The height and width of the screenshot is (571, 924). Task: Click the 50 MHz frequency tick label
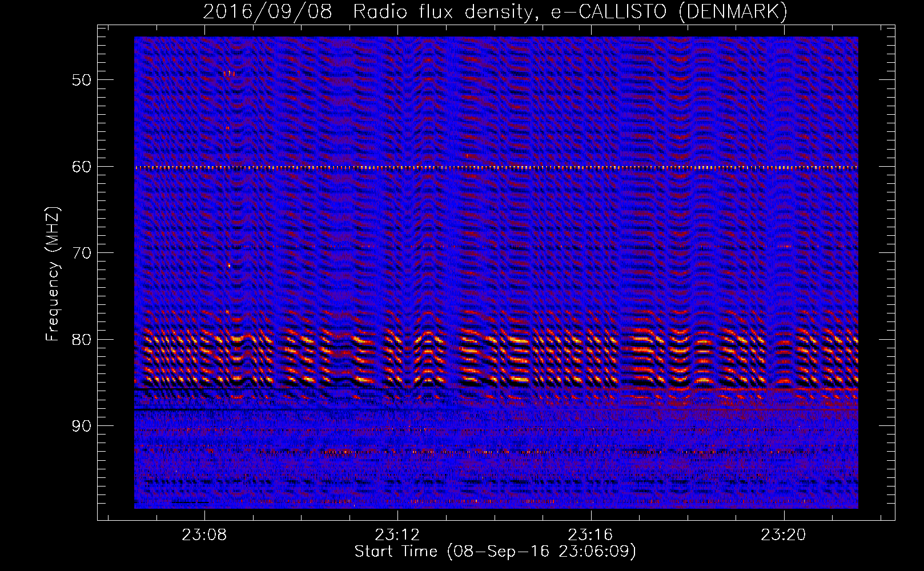pos(81,80)
